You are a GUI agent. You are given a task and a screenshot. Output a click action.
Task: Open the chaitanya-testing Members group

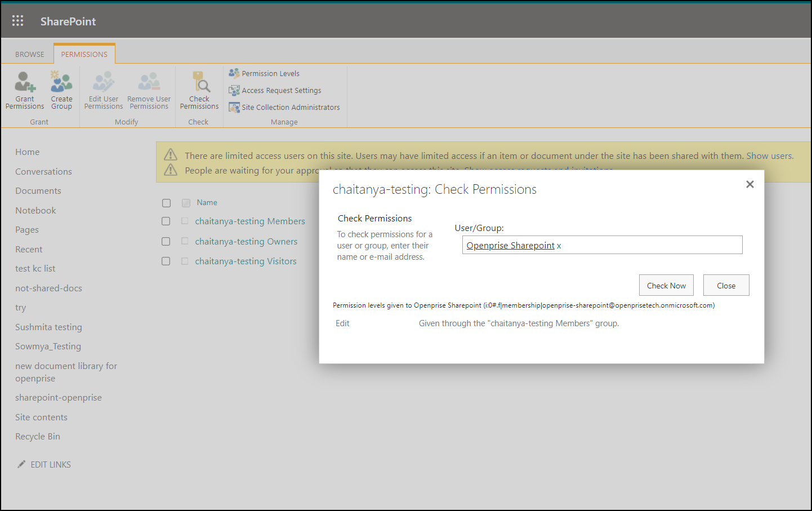[x=250, y=221]
